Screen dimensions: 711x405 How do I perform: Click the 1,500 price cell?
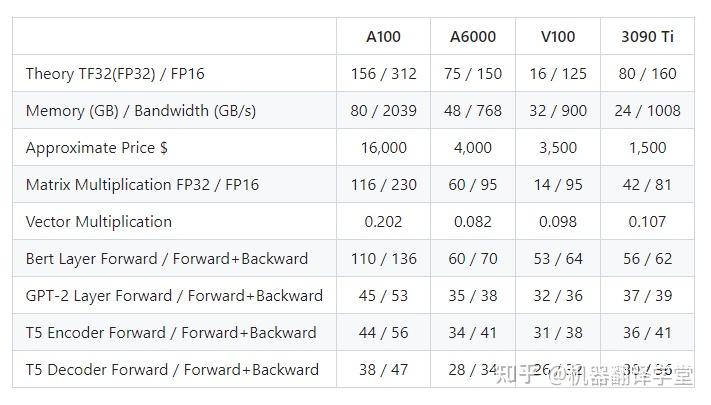coord(647,148)
